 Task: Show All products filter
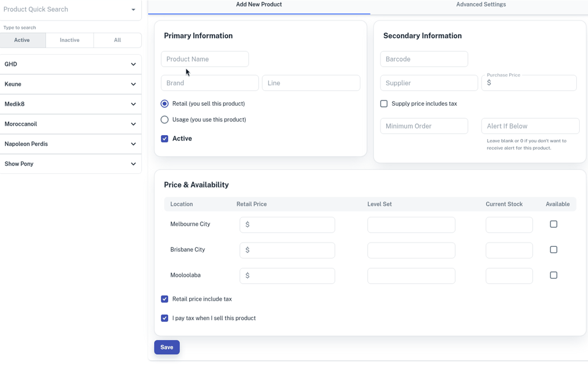click(117, 40)
